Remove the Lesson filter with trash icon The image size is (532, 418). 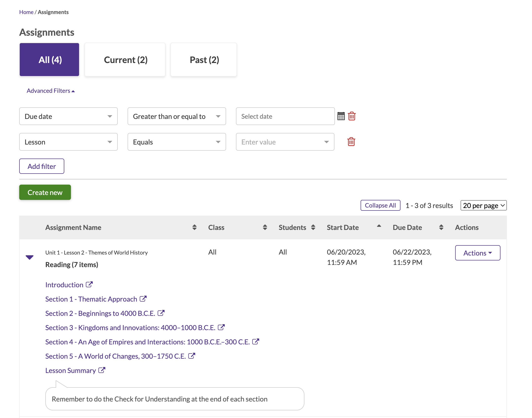point(351,142)
